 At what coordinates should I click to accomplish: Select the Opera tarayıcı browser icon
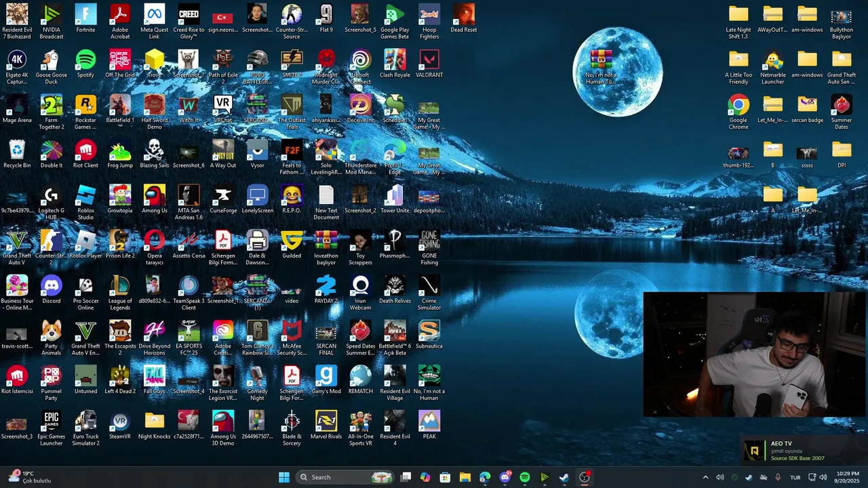click(155, 248)
